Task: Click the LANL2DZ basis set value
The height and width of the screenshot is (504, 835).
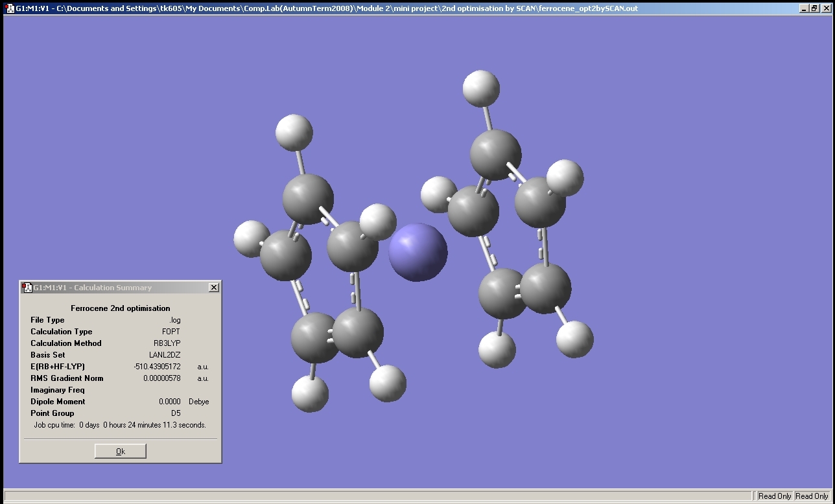Action: click(165, 355)
